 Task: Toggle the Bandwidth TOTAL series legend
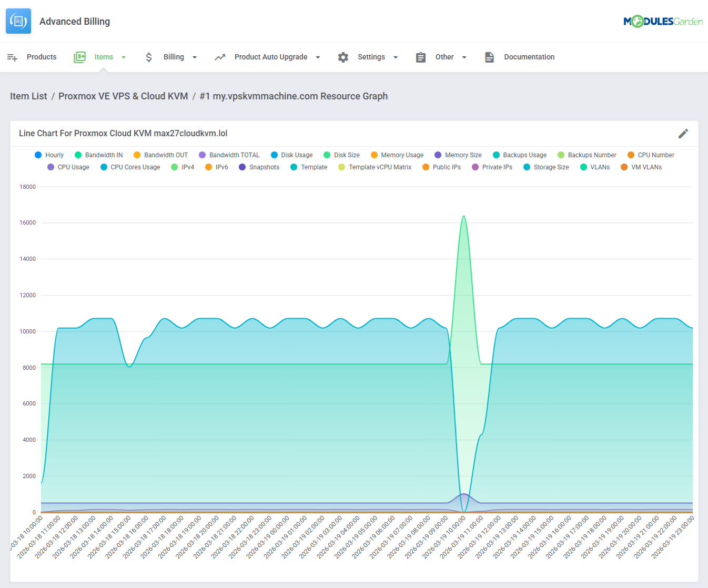(229, 155)
